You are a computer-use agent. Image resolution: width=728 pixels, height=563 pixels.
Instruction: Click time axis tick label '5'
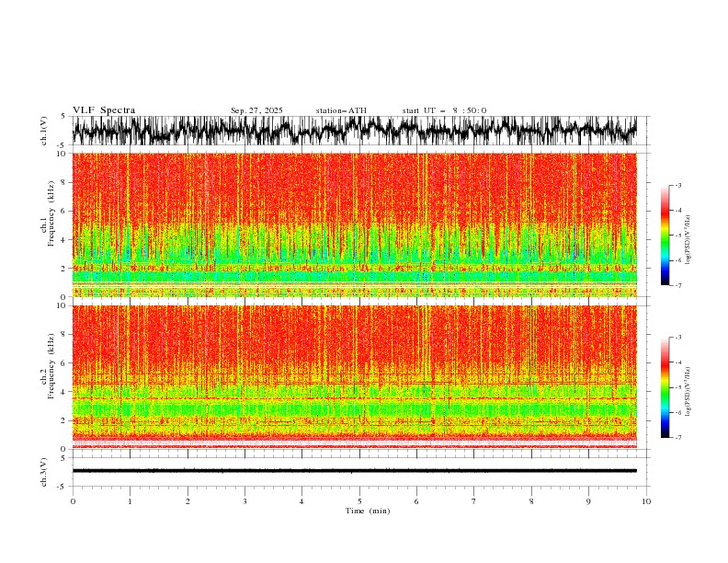tap(359, 501)
